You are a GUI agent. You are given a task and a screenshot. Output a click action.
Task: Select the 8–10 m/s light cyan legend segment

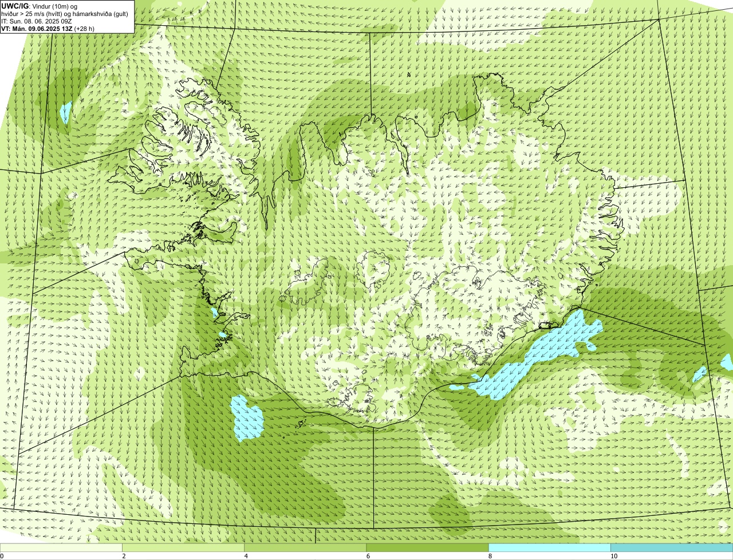(x=550, y=548)
